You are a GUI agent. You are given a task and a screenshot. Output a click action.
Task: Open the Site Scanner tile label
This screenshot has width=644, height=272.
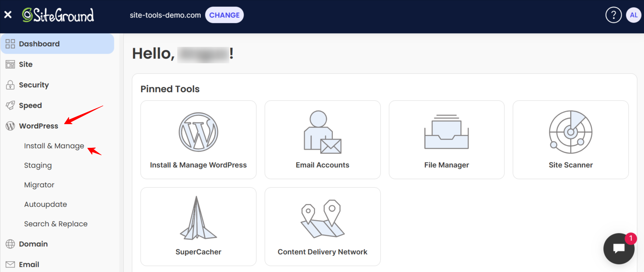tap(571, 165)
